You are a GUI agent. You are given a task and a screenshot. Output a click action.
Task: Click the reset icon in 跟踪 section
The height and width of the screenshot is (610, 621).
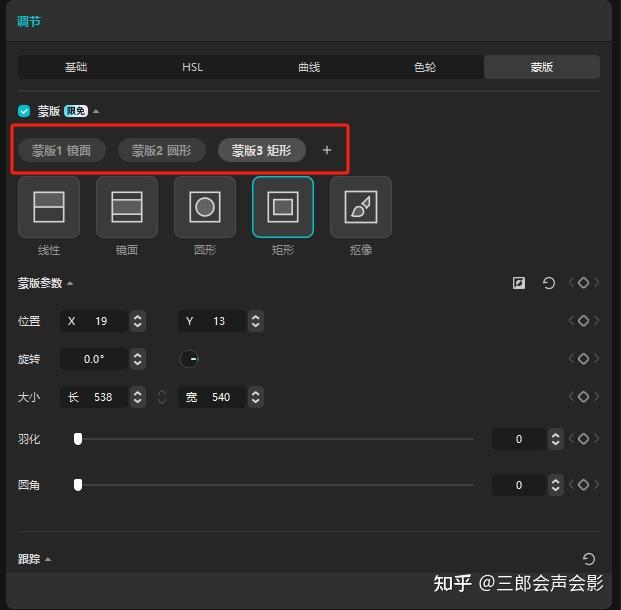click(589, 559)
